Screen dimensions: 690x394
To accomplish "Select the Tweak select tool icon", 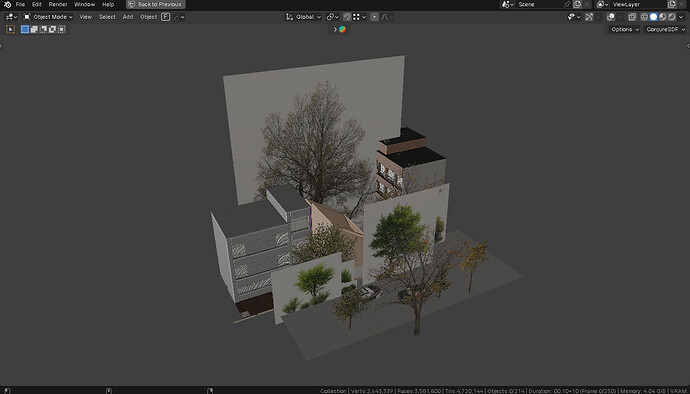I will pyautogui.click(x=11, y=29).
